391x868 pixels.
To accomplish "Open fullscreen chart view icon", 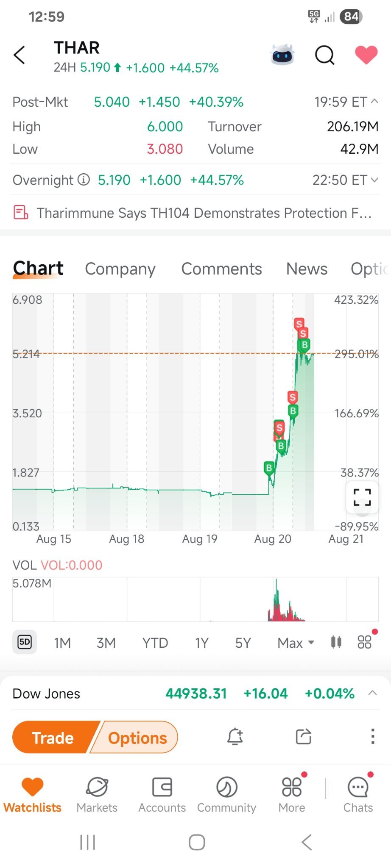I will 362,497.
